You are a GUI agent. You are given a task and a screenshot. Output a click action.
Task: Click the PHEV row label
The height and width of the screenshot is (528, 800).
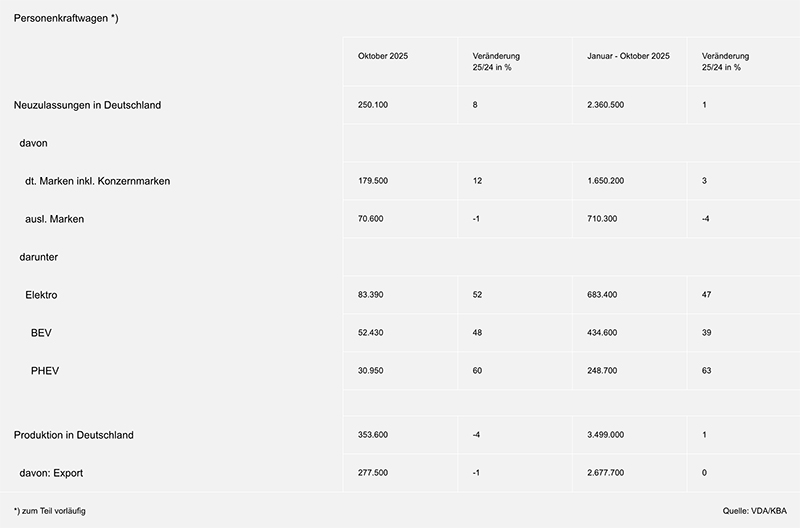(x=46, y=371)
